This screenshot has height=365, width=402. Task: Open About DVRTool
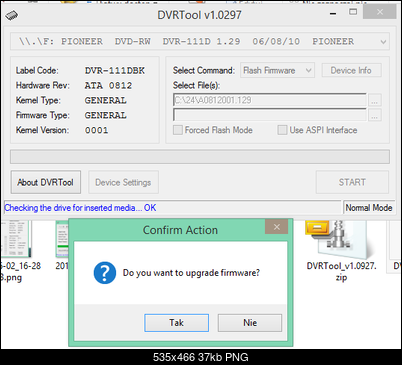[46, 182]
